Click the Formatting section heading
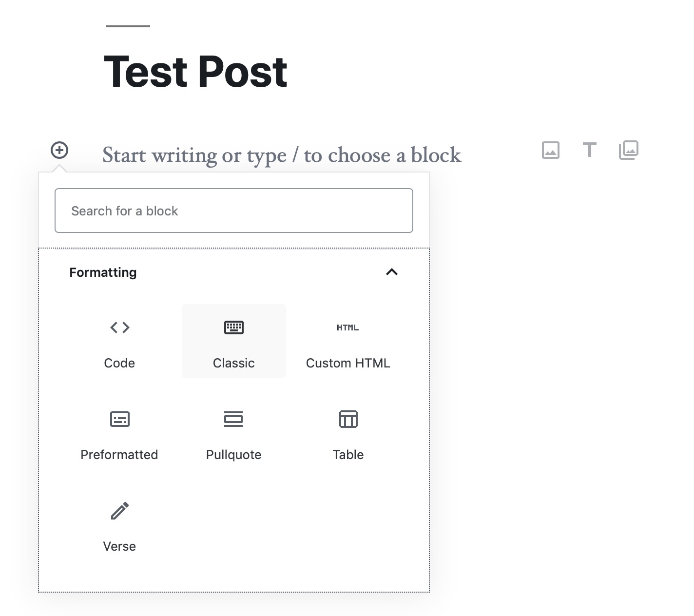 point(103,272)
